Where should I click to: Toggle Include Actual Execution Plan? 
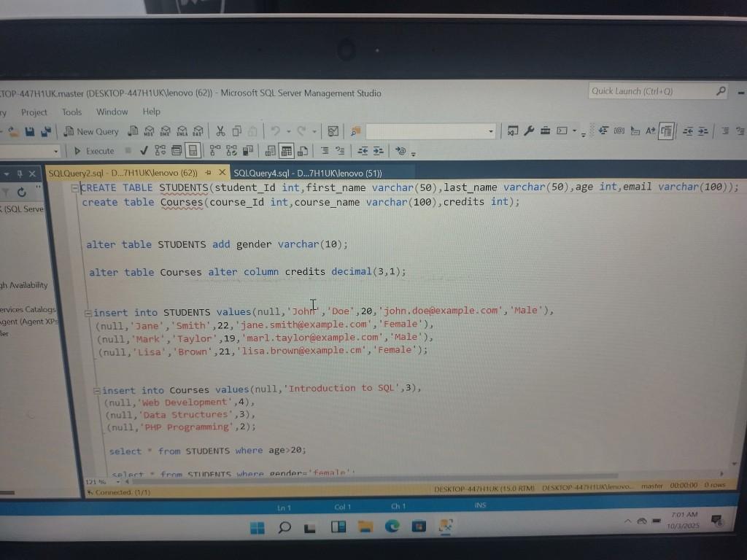215,151
